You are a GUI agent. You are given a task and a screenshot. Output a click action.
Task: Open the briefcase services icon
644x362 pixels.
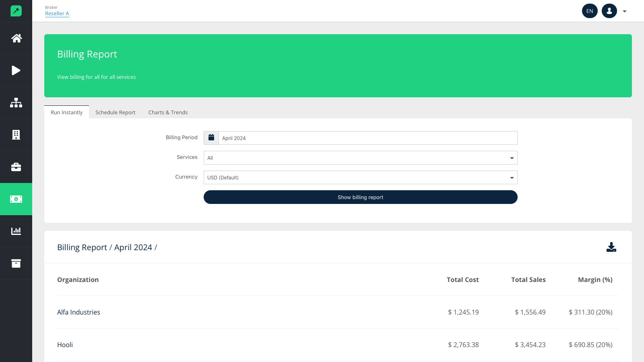[16, 167]
